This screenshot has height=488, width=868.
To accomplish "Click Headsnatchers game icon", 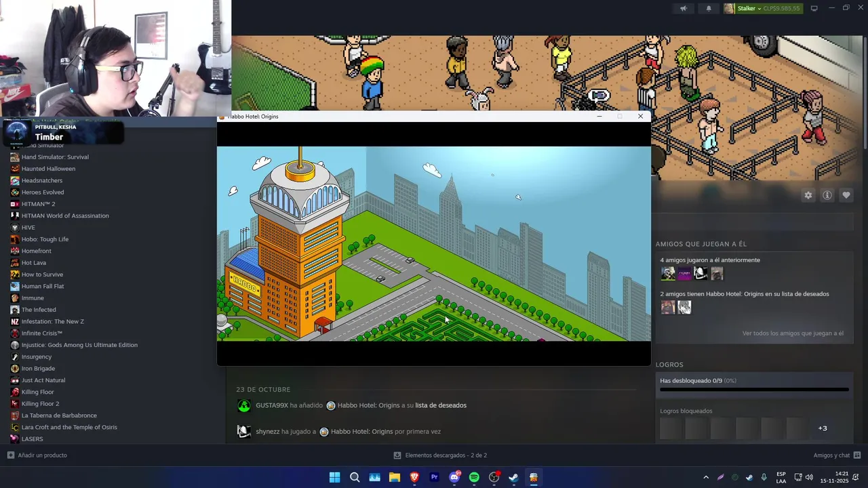I will pyautogui.click(x=15, y=180).
